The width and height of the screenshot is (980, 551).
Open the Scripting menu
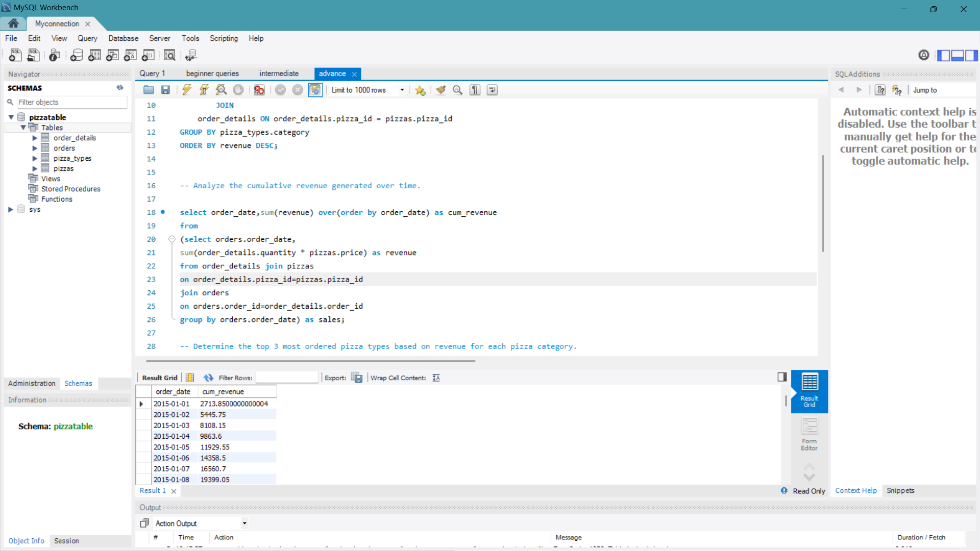pyautogui.click(x=224, y=38)
